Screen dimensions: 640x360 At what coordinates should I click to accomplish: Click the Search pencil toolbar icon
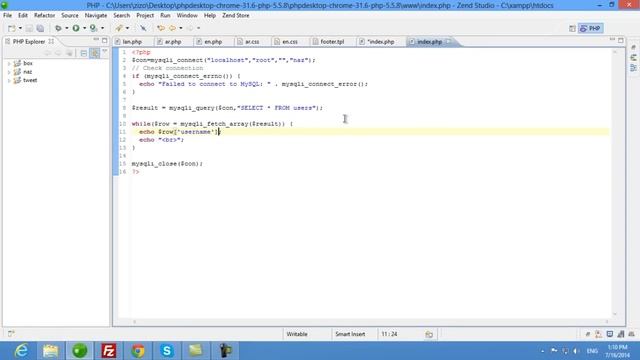[119, 28]
